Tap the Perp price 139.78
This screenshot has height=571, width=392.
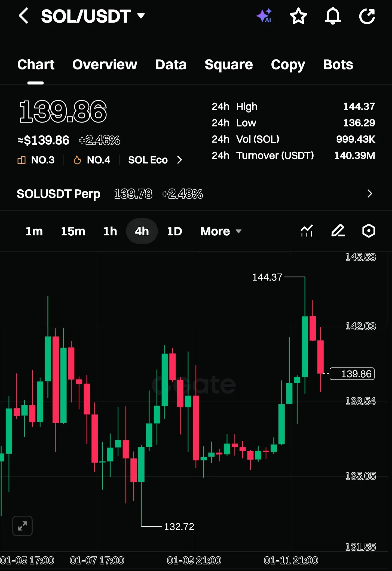click(133, 194)
